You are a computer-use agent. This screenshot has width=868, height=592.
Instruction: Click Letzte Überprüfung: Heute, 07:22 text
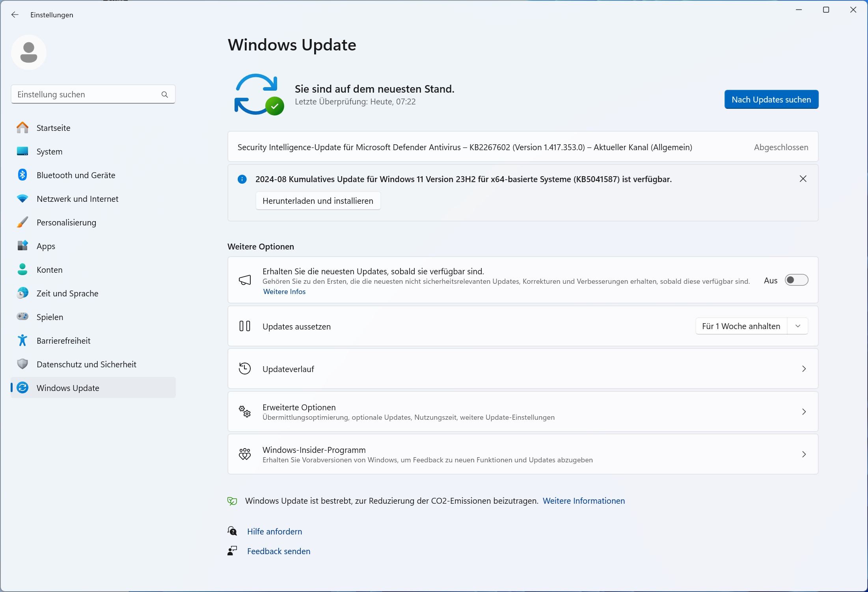click(355, 102)
